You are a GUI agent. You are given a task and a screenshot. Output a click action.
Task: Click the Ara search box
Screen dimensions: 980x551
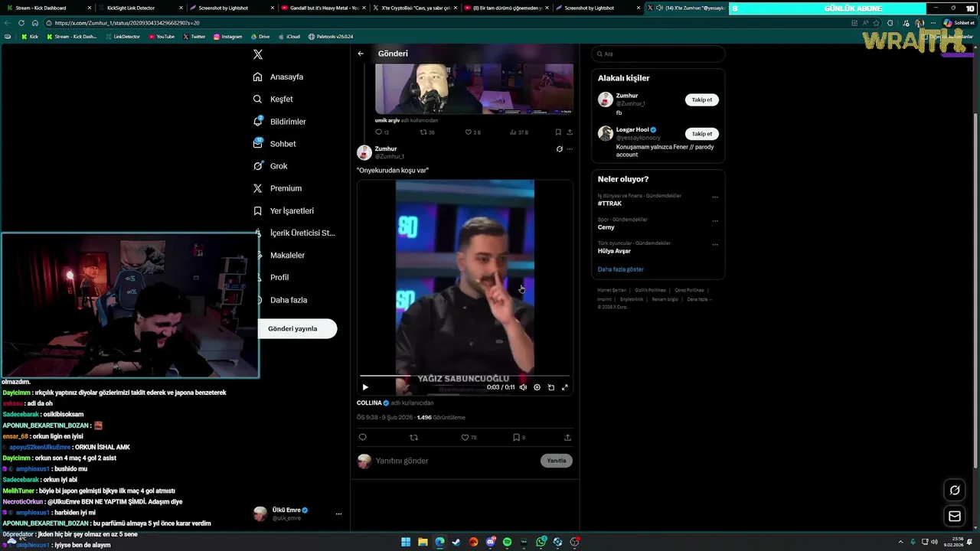coord(658,54)
